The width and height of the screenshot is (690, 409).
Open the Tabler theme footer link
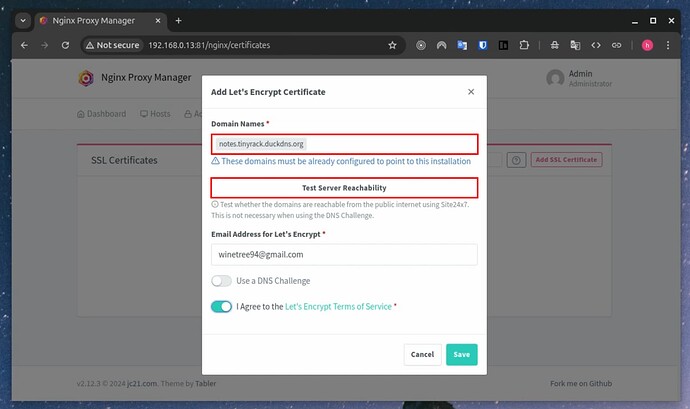206,383
